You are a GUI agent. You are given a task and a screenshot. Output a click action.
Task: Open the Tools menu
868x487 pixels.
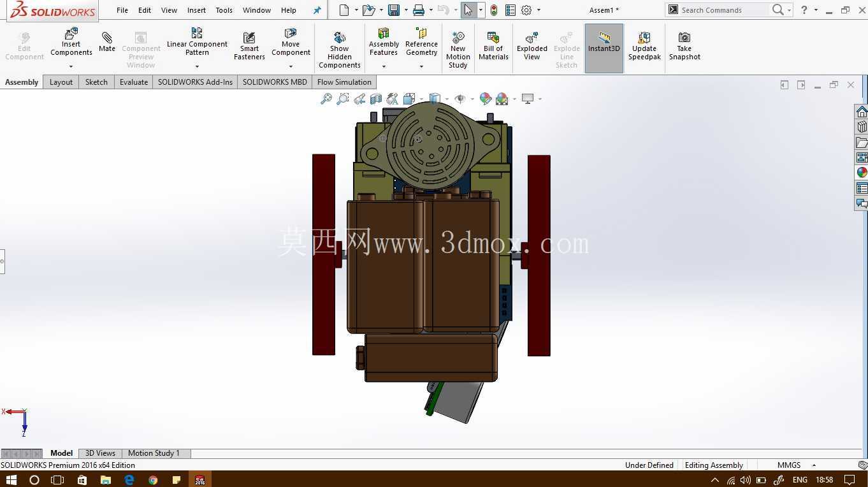point(224,10)
